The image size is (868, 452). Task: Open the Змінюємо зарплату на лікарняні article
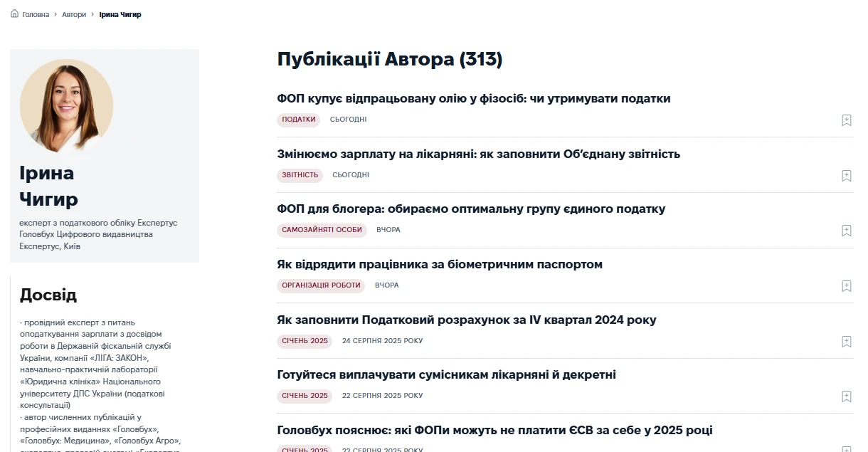click(x=478, y=154)
